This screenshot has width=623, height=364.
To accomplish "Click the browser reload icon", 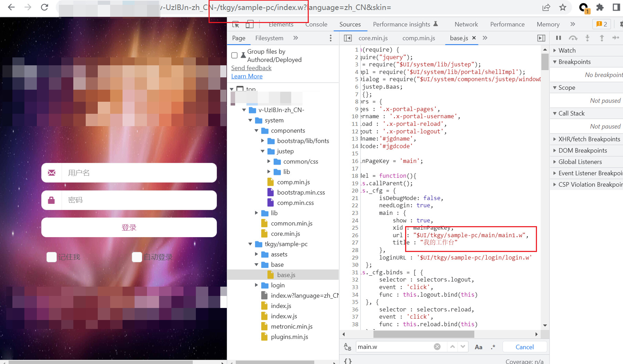I will click(44, 7).
